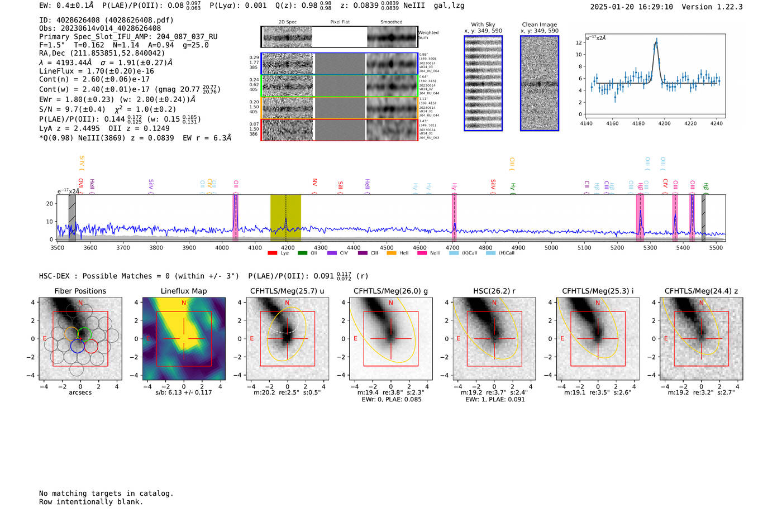Select the red-bordered 2D spectrum fiber row
782x532 pixels.
click(340, 130)
